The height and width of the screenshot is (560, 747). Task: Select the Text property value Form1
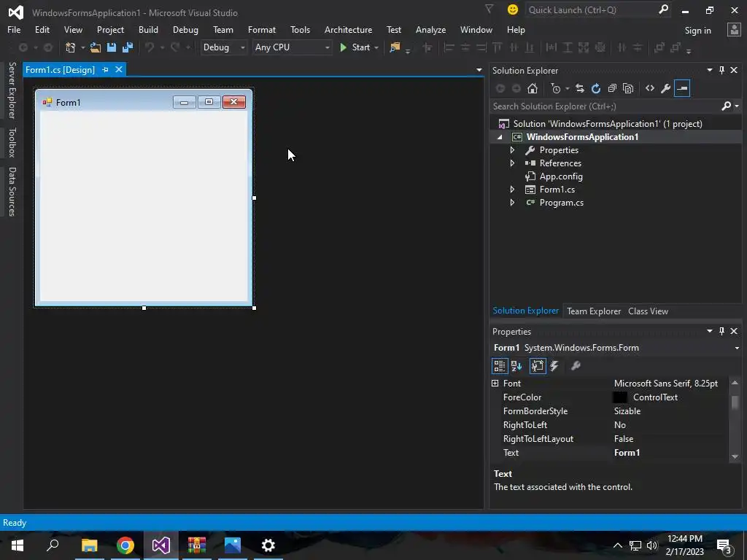coord(627,452)
